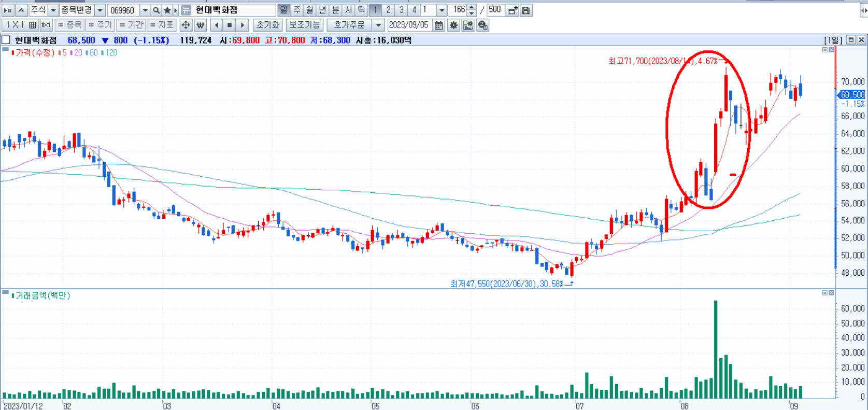The width and height of the screenshot is (868, 410).
Task: Click the volume legend handle icon
Action: pyautogui.click(x=5, y=293)
